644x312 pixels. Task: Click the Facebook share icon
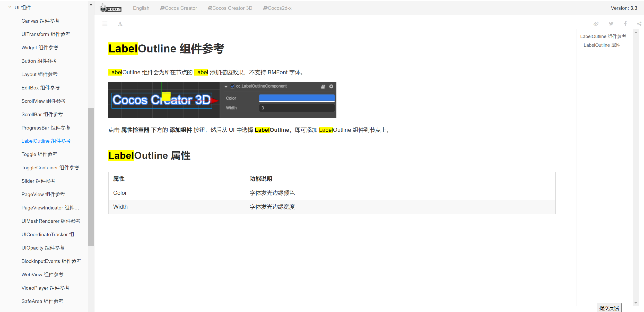(625, 24)
